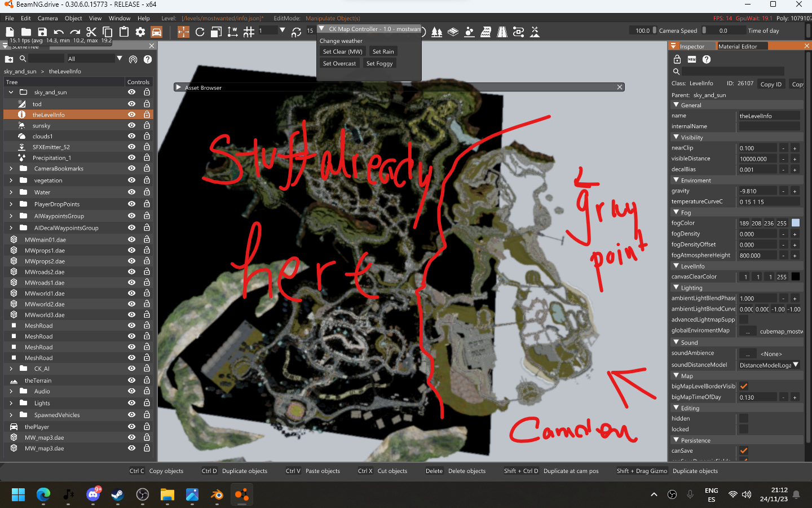The height and width of the screenshot is (508, 812).
Task: Open editor preferences gear icon
Action: (140, 32)
